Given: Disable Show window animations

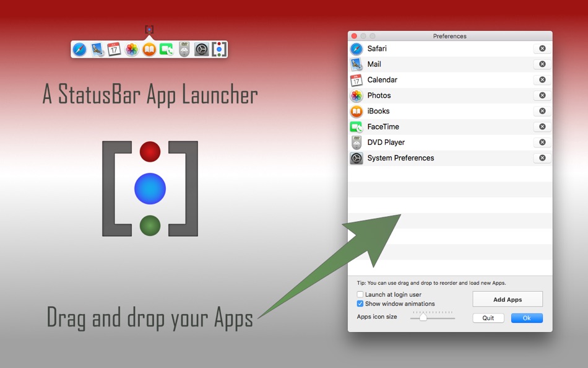Looking at the screenshot, I should [x=360, y=304].
